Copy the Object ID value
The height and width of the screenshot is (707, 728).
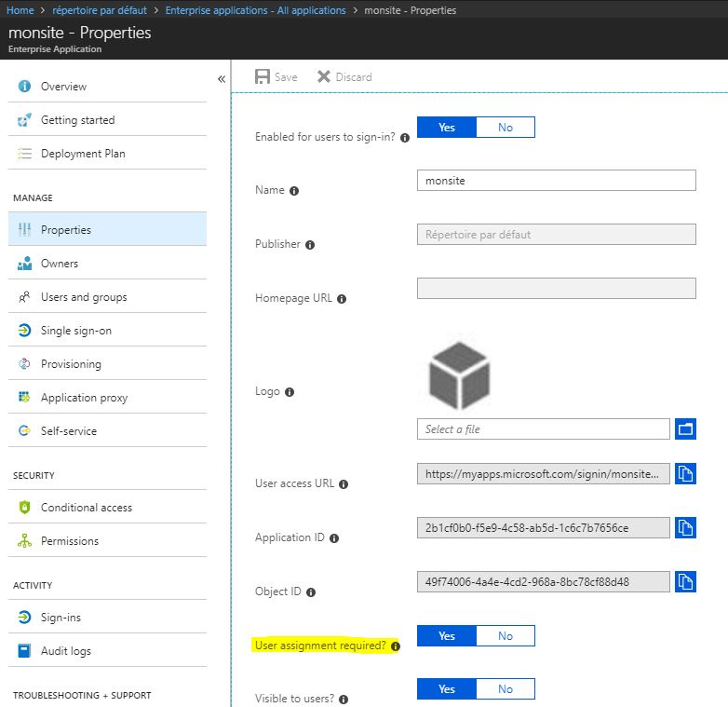(686, 582)
